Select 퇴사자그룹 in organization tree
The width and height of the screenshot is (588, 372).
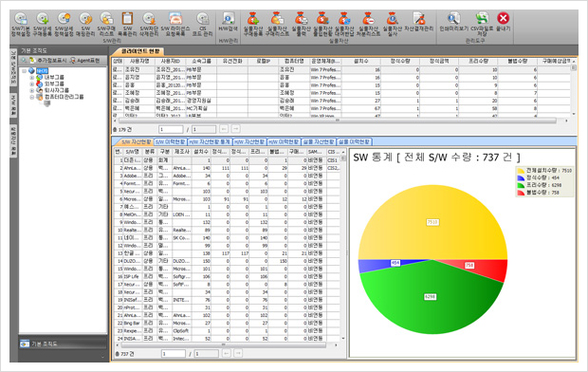57,90
